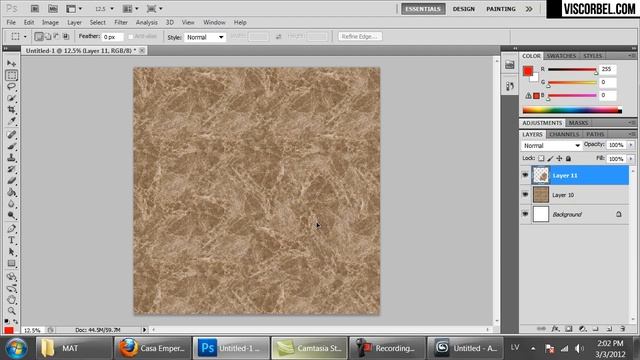
Task: Toggle lock all padlock icon
Action: click(568, 158)
